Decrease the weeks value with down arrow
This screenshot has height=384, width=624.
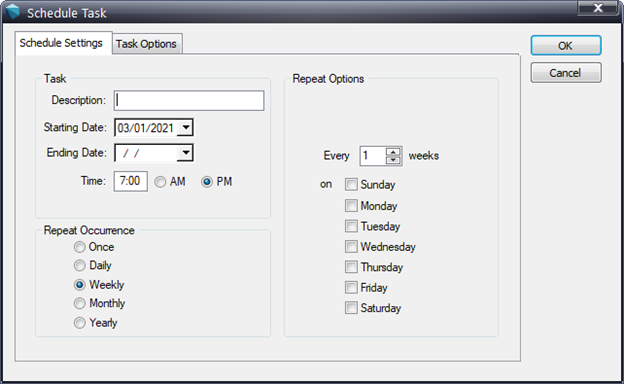click(x=393, y=160)
